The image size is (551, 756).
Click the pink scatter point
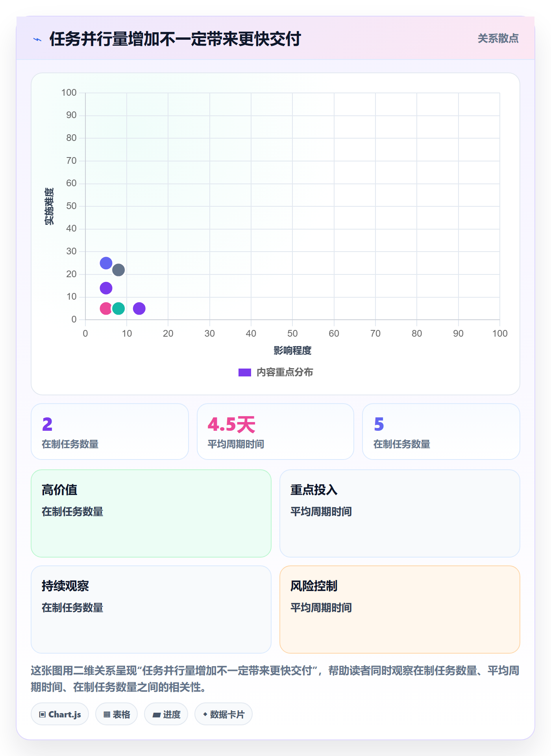(x=105, y=308)
